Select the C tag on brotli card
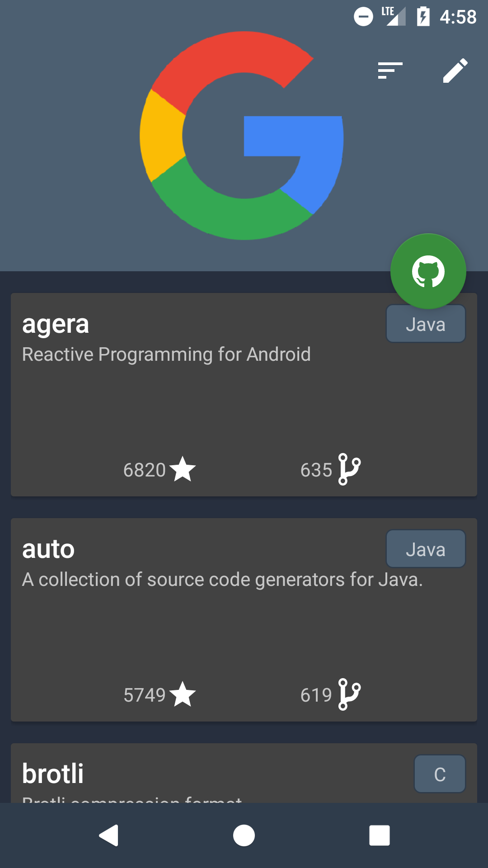The image size is (488, 868). pos(440,774)
